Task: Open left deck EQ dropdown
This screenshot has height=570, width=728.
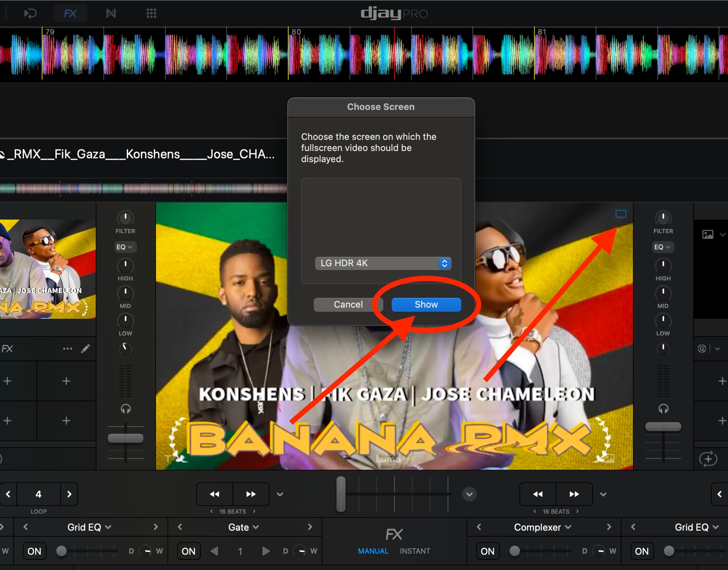Action: pos(125,247)
